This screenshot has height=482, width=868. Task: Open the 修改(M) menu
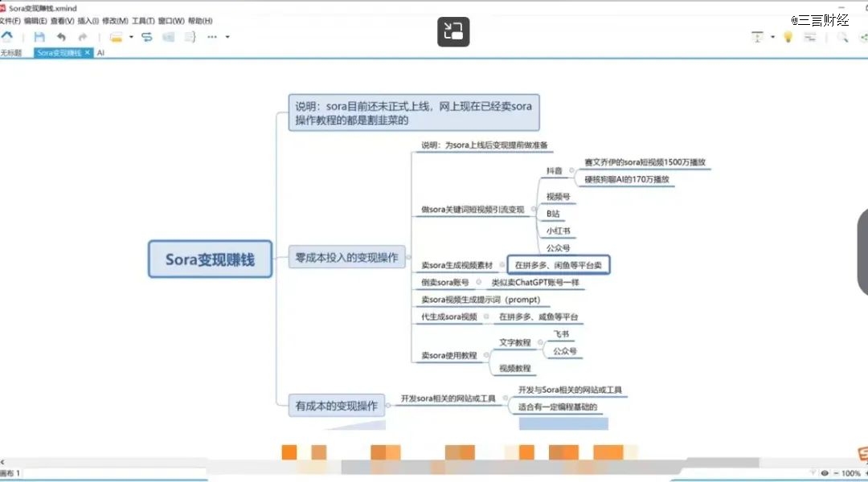pyautogui.click(x=115, y=21)
